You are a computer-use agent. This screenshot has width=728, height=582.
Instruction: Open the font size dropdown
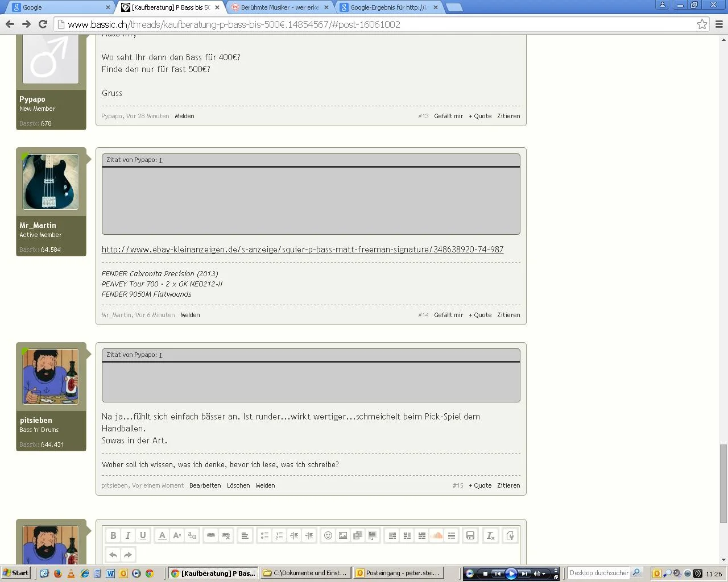(x=177, y=535)
